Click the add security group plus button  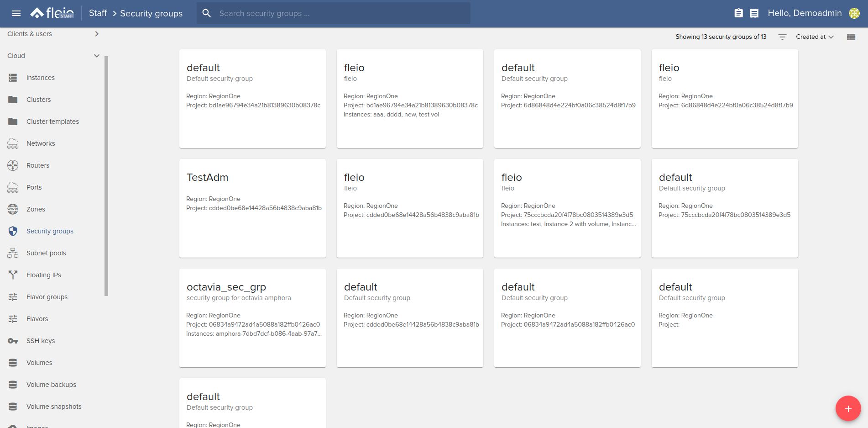pos(848,408)
